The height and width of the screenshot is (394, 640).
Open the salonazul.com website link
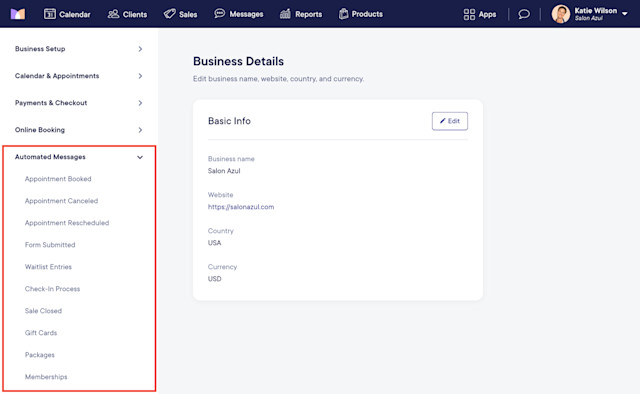click(x=241, y=207)
